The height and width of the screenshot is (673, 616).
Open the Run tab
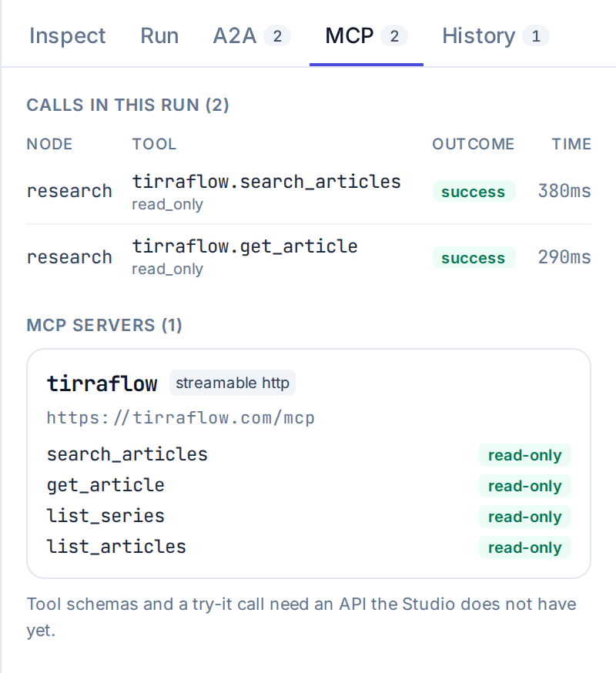tap(159, 35)
